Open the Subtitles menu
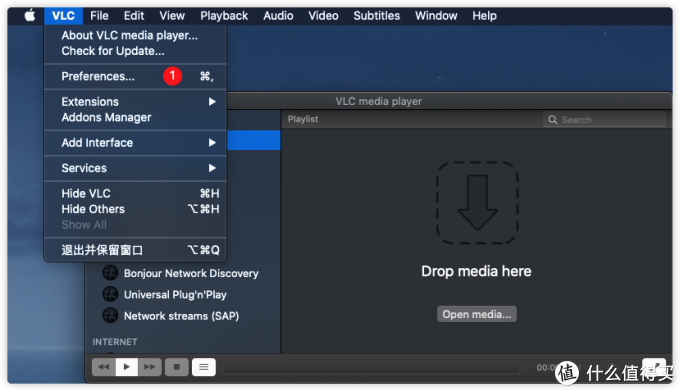 click(x=376, y=16)
